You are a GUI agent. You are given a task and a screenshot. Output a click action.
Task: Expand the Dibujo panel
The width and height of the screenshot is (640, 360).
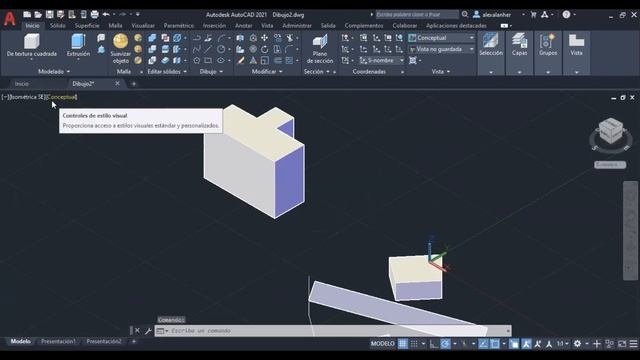point(211,71)
